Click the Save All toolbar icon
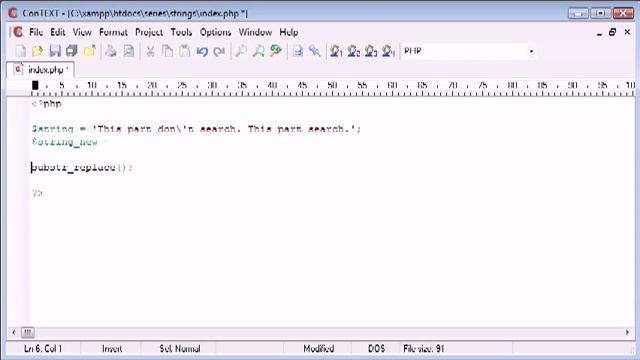The height and width of the screenshot is (360, 640). [x=72, y=51]
